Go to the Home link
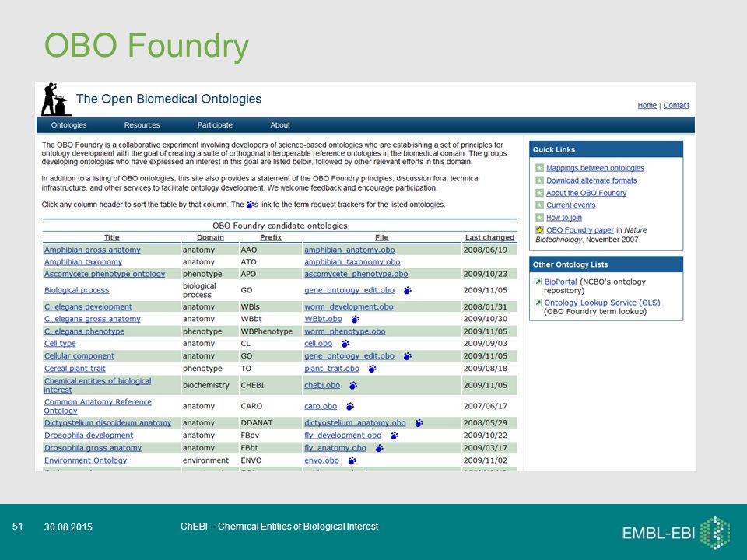The height and width of the screenshot is (560, 747). coord(647,105)
